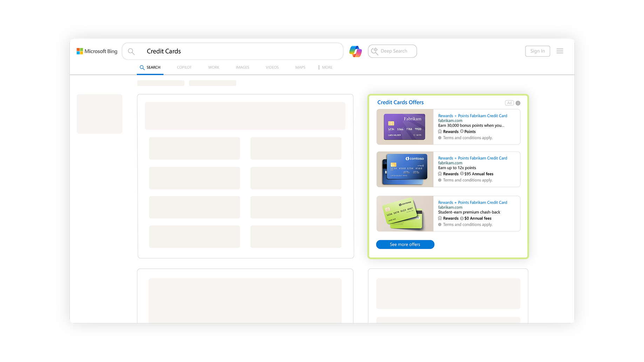Click the Microsoft Bing logo
Viewport: 644px width, 362px height.
click(97, 51)
